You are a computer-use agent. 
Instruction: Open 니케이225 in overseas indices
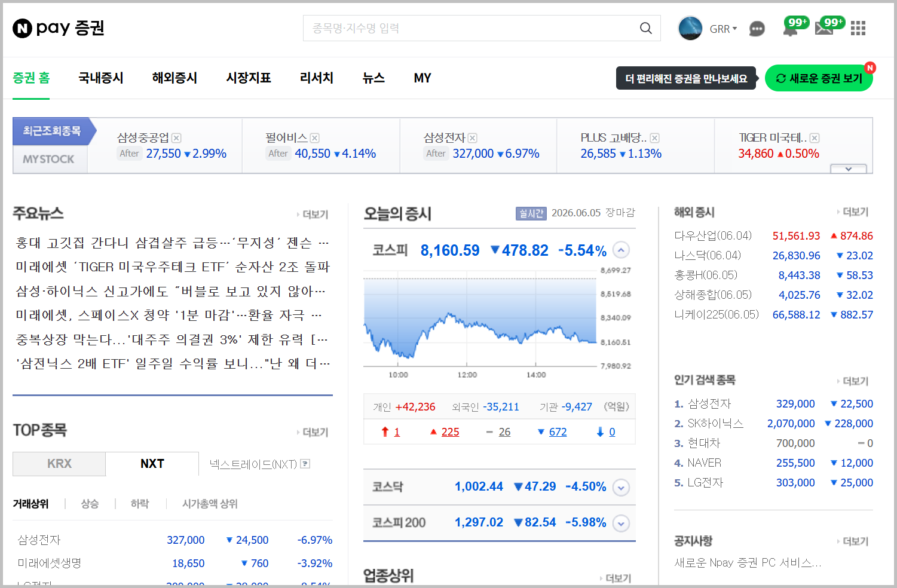click(x=717, y=314)
